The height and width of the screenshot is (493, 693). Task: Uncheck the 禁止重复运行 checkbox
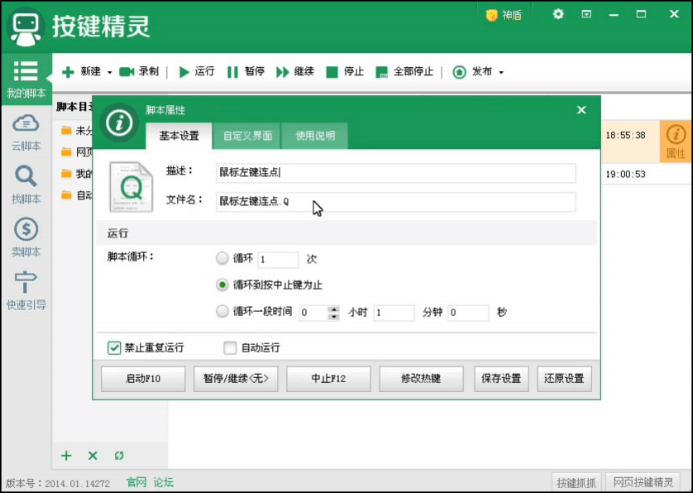coord(114,348)
